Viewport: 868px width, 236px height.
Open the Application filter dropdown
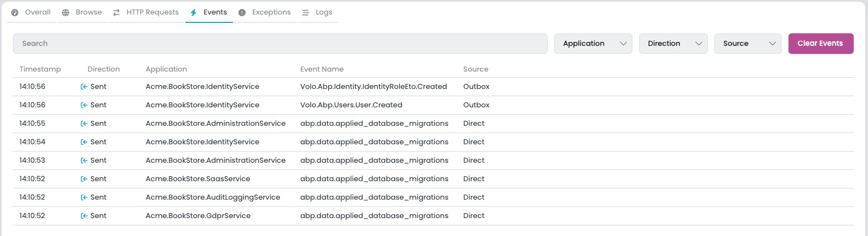pyautogui.click(x=593, y=44)
